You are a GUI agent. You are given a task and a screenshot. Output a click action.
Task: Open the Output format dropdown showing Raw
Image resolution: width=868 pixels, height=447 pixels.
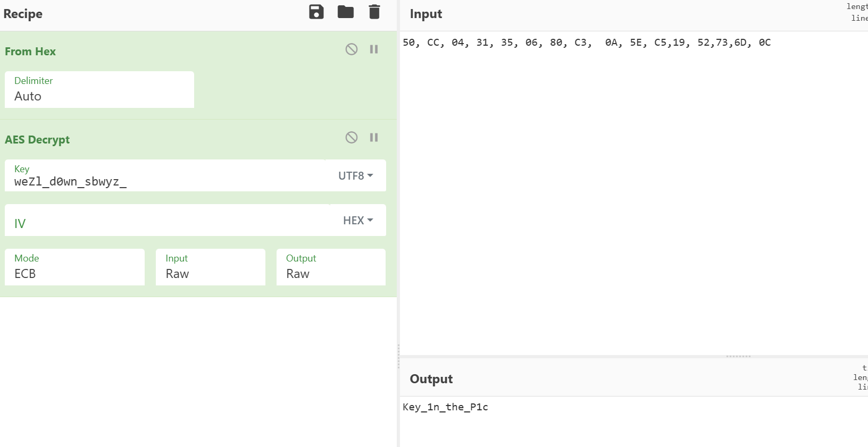(x=331, y=267)
